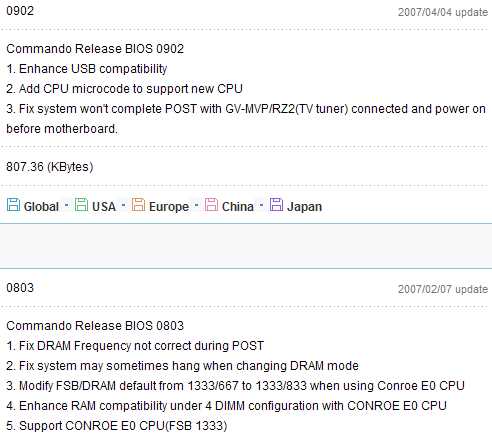Viewport: 492px width, 436px height.
Task: Select the China download mirror link
Action: pos(238,207)
